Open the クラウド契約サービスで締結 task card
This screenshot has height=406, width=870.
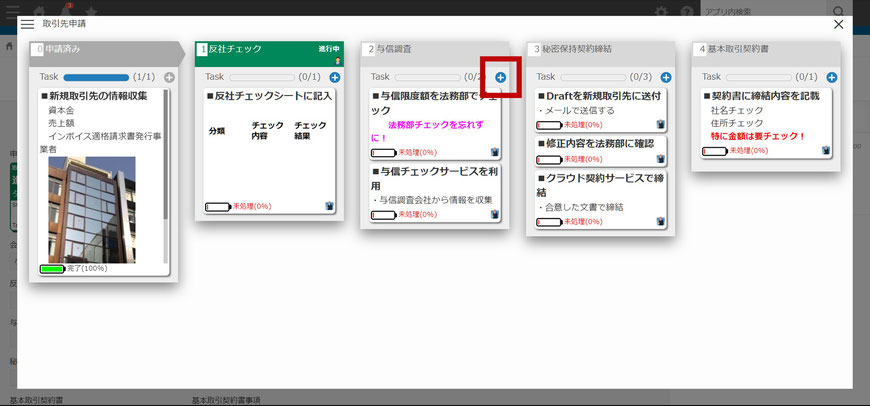tap(600, 184)
